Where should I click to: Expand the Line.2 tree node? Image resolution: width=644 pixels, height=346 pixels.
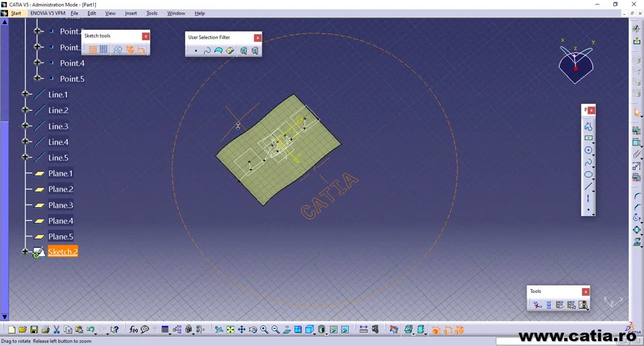[x=25, y=109]
